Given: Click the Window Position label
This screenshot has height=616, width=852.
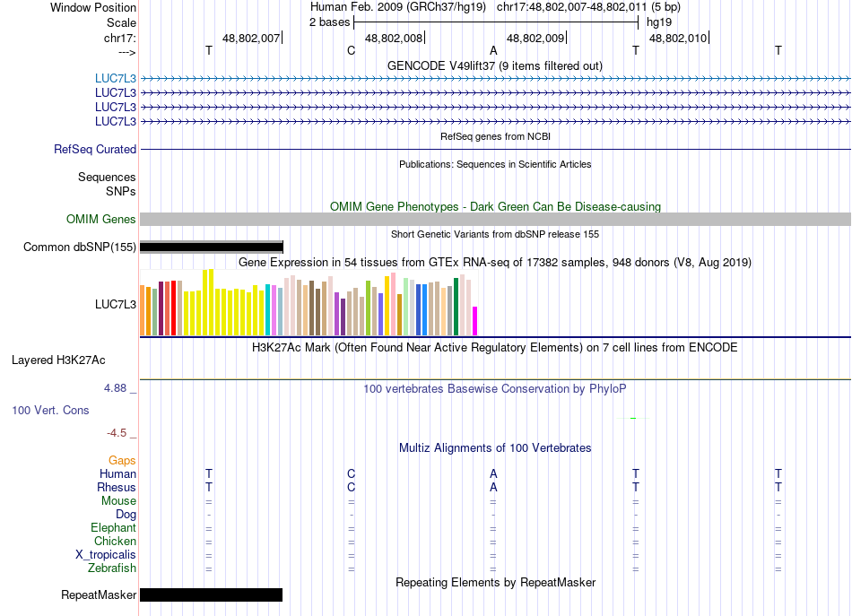Looking at the screenshot, I should click(93, 7).
